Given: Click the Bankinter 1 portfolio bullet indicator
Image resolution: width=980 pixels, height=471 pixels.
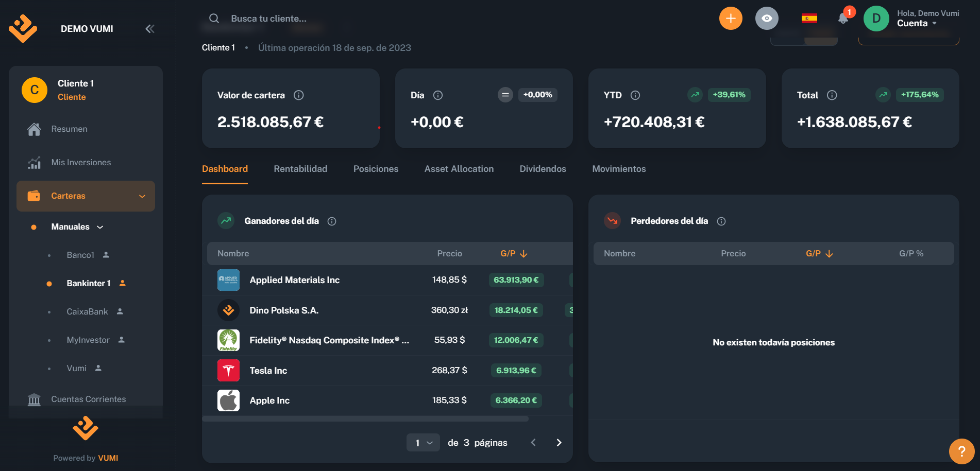Looking at the screenshot, I should [49, 283].
